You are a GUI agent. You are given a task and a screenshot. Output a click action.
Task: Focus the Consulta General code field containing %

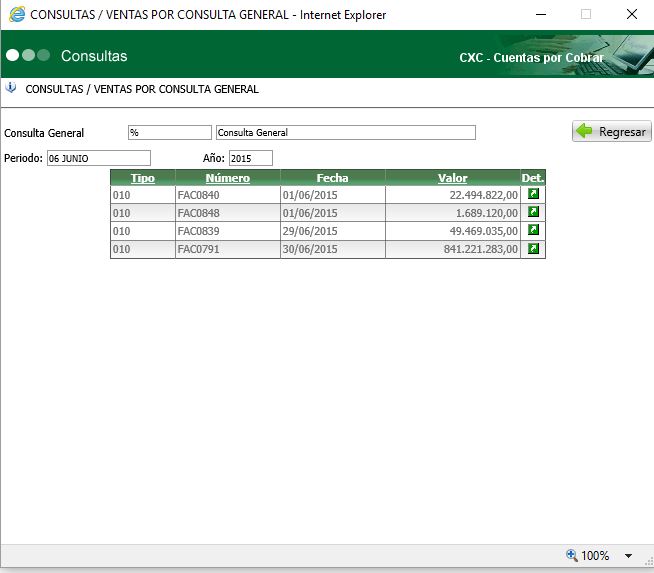(x=170, y=133)
